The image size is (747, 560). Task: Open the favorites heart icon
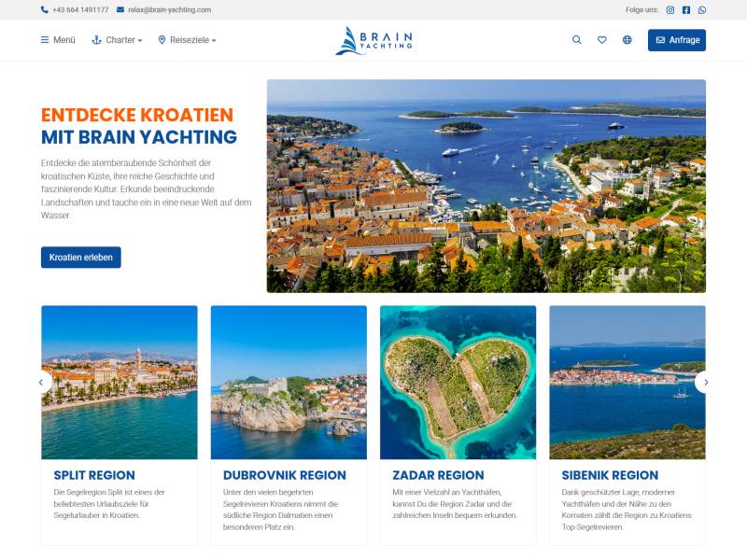601,40
